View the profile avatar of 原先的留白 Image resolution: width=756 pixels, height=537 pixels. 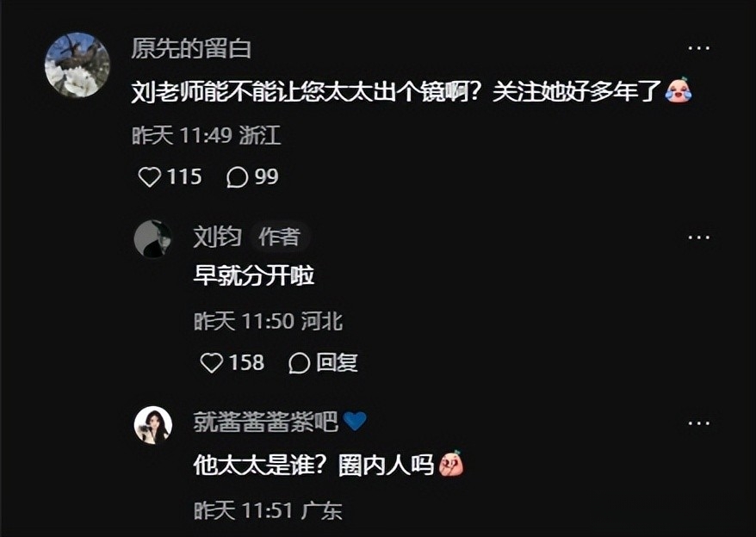pos(77,65)
